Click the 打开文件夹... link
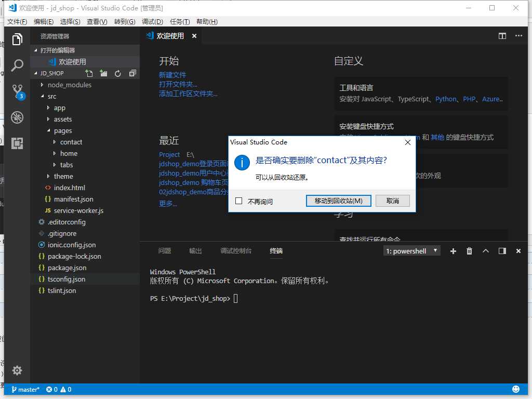The image size is (532, 399). (178, 84)
